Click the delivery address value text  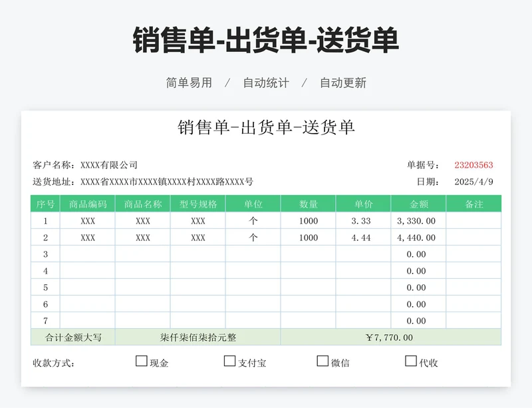click(167, 182)
